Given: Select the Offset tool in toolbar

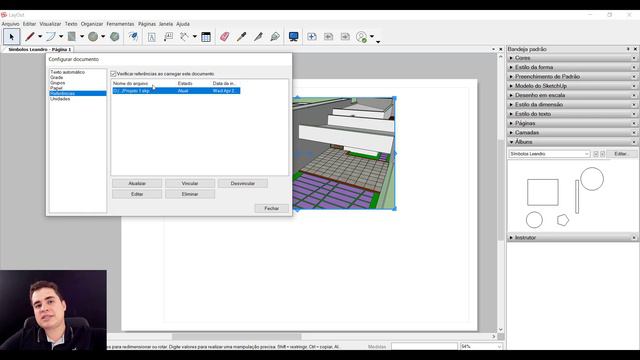Looking at the screenshot, I should click(x=133, y=37).
